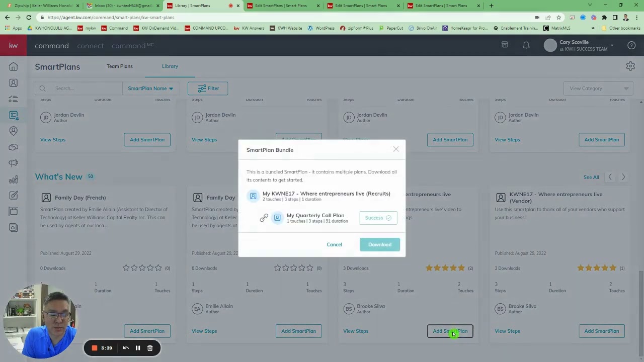Open the bar chart Reports icon in the sidebar
Screen dimensions: 644x362
point(14,179)
